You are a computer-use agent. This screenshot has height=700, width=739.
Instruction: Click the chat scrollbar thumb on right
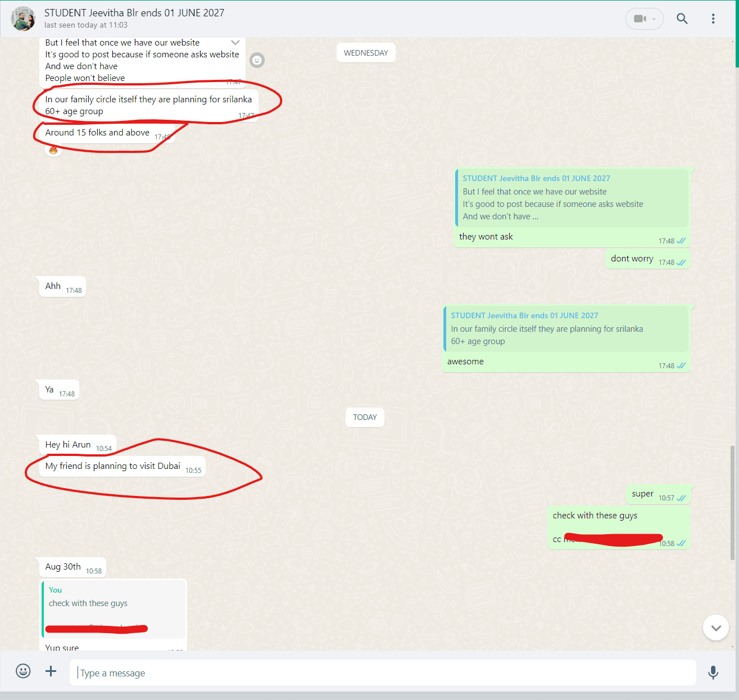point(732,502)
